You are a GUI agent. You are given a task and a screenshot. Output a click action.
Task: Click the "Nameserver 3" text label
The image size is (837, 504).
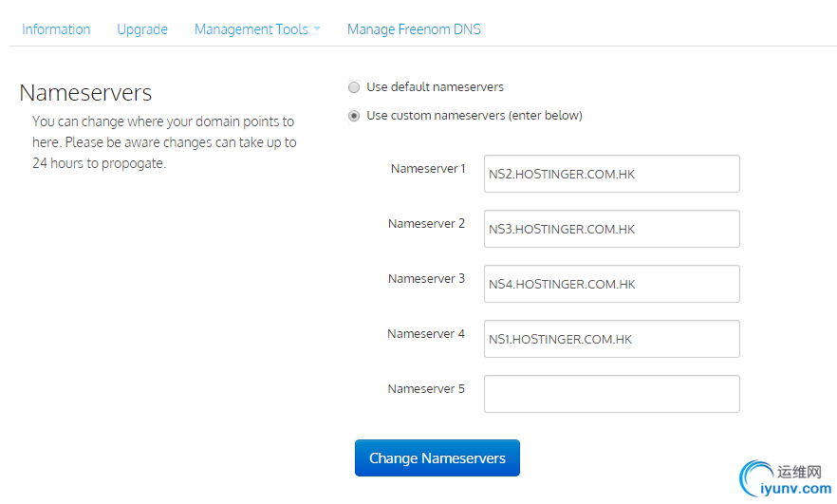426,279
